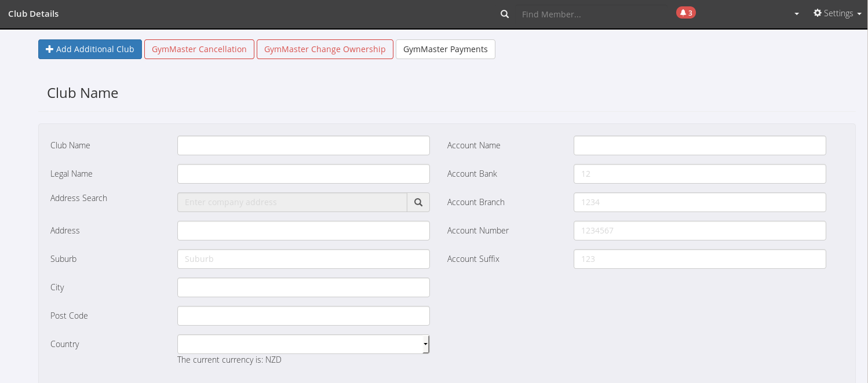Click into the Club Name field
Viewport: 868px width, 383px height.
(303, 145)
